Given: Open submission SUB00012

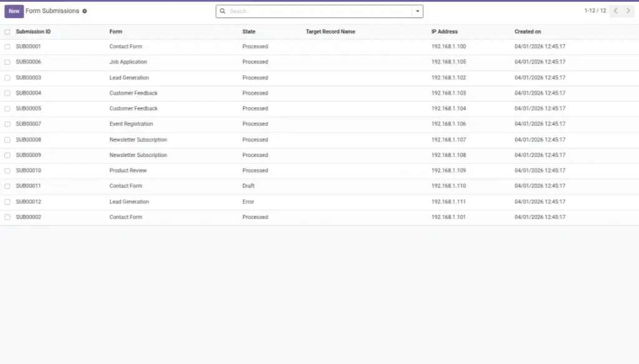Looking at the screenshot, I should click(29, 202).
